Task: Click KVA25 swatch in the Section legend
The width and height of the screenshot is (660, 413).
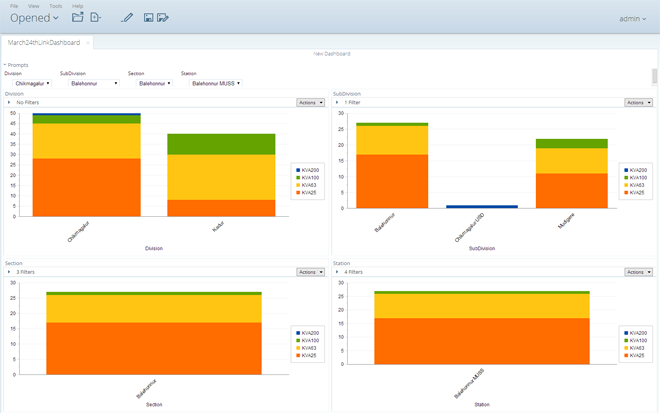Action: tap(298, 355)
